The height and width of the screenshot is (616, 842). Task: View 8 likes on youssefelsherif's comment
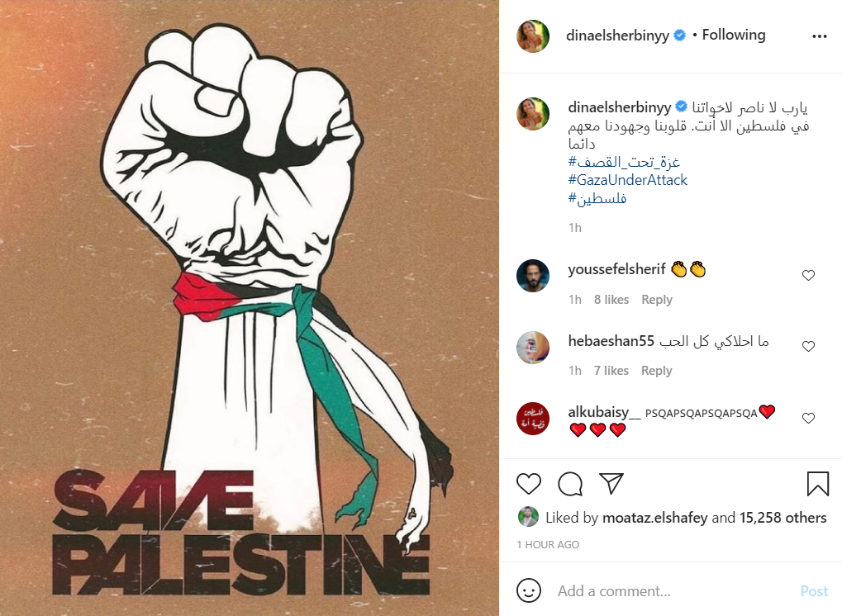pos(611,300)
